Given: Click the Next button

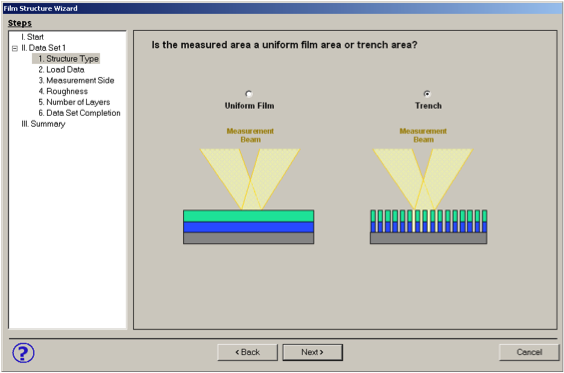Looking at the screenshot, I should [312, 352].
